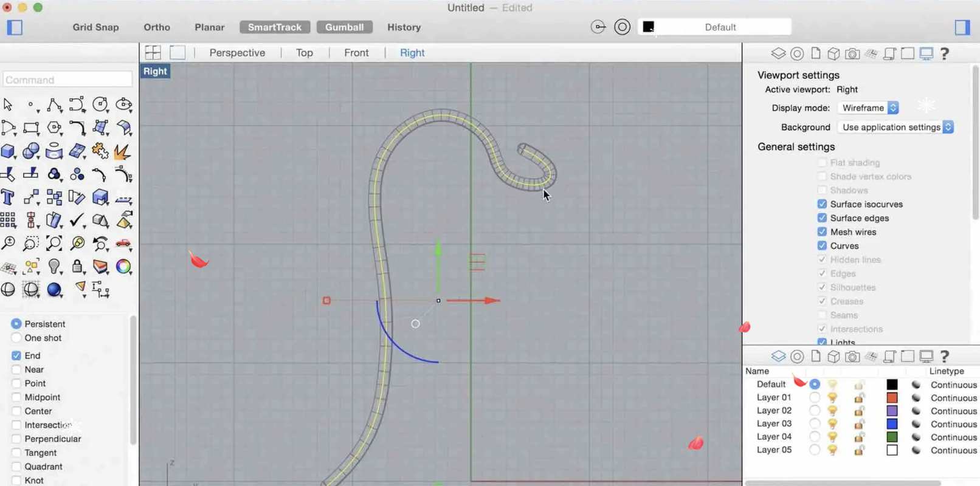The image size is (980, 486).
Task: Switch to the Perspective viewport tab
Action: pos(237,53)
